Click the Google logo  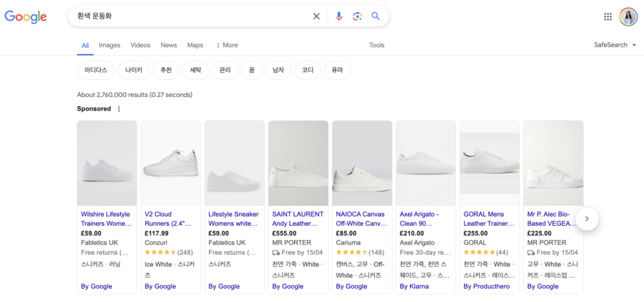[25, 16]
